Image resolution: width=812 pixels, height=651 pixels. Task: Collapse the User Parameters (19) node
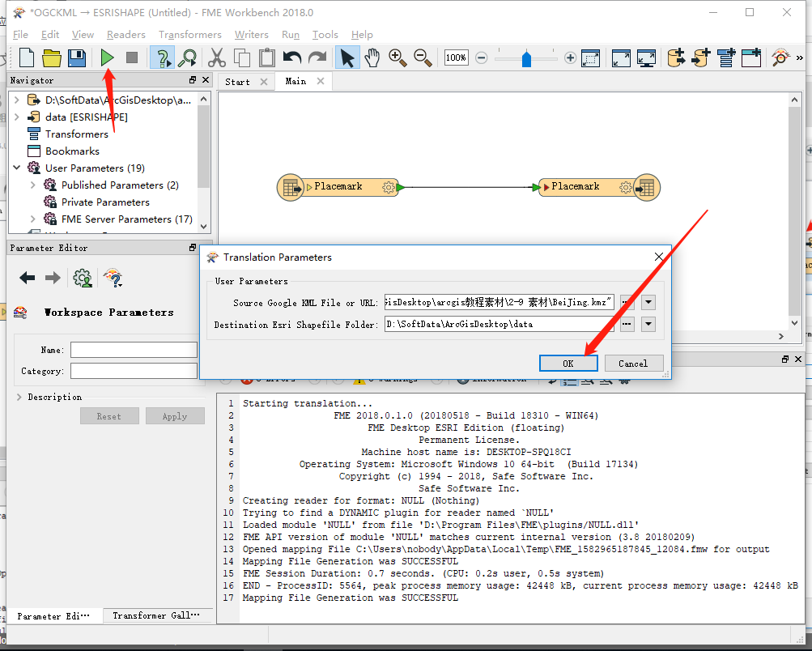click(16, 168)
